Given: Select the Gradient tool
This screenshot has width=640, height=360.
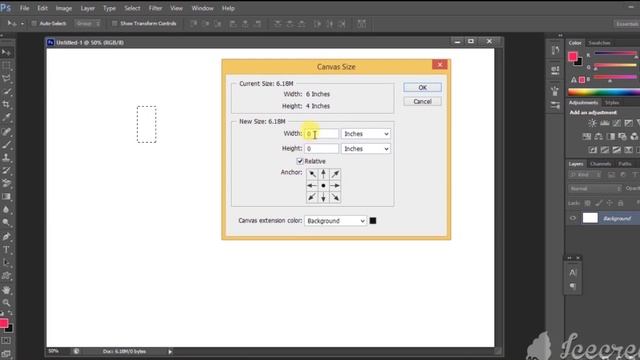Looking at the screenshot, I should pyautogui.click(x=6, y=197).
